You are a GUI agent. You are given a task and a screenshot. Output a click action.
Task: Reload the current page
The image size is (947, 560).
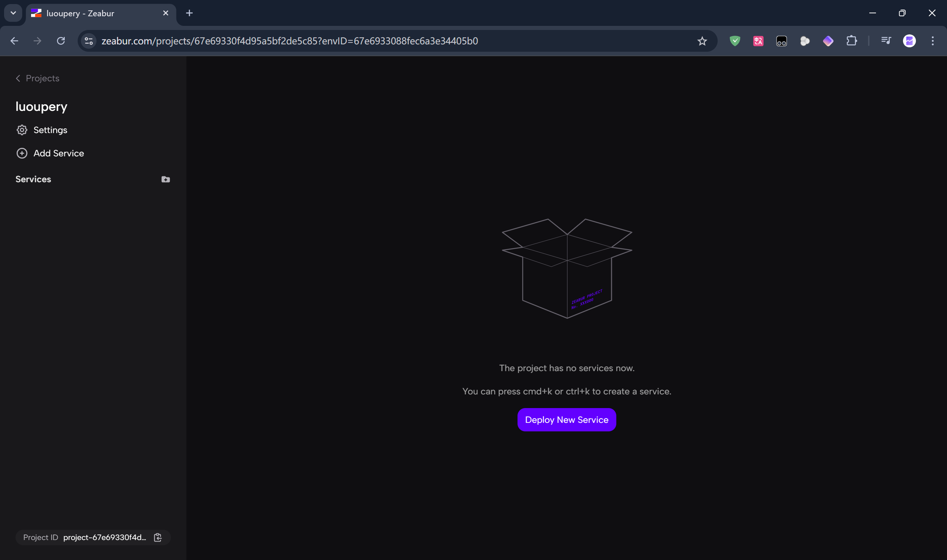61,41
